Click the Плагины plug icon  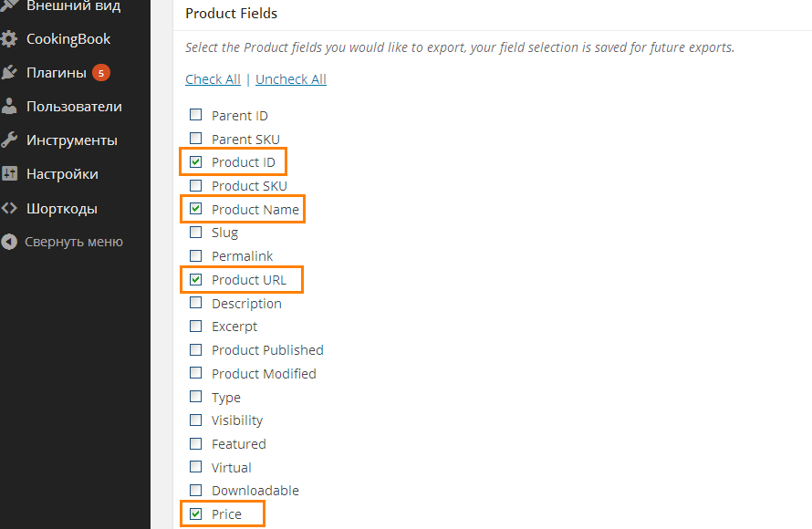9,73
